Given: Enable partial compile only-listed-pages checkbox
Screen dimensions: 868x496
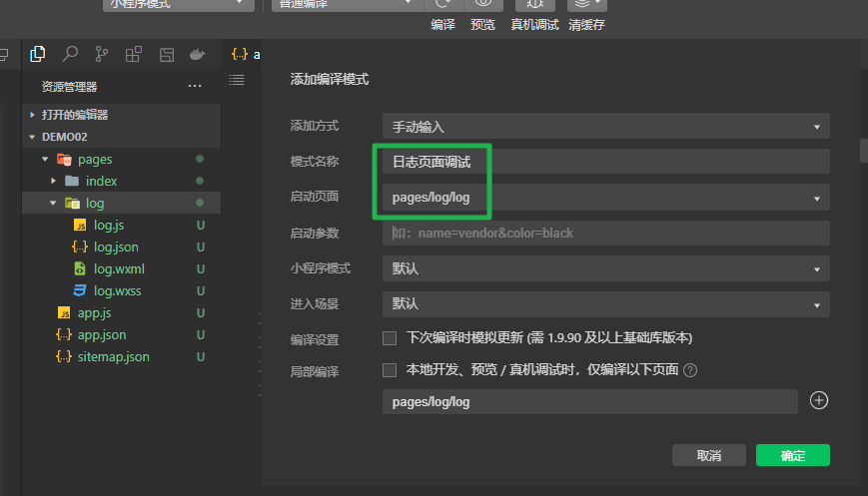Looking at the screenshot, I should [x=390, y=370].
